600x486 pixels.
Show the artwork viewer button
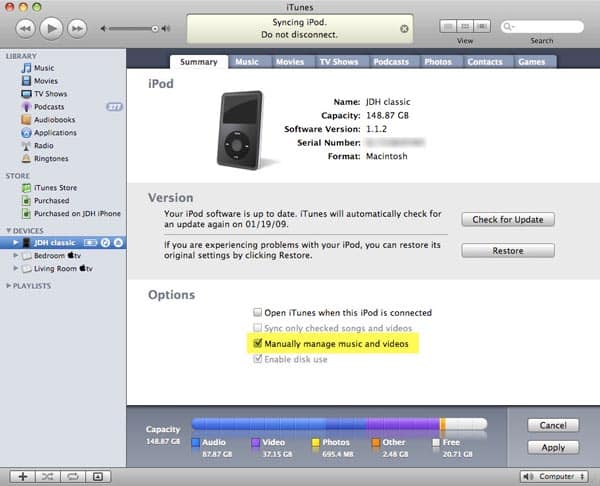tap(98, 476)
